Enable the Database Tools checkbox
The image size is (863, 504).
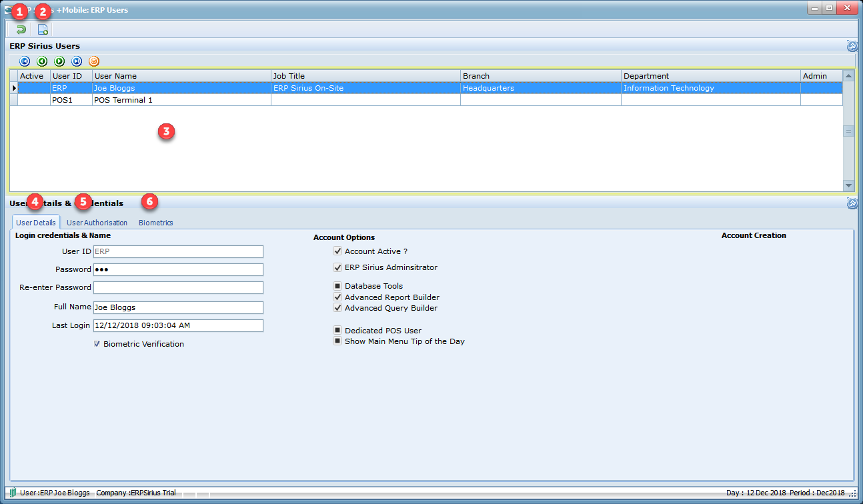coord(337,286)
